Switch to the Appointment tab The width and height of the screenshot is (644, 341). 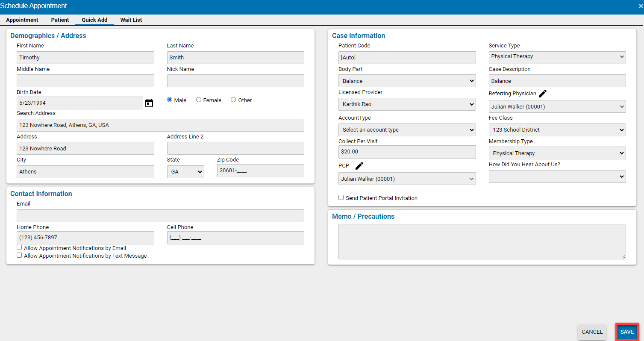tap(22, 20)
